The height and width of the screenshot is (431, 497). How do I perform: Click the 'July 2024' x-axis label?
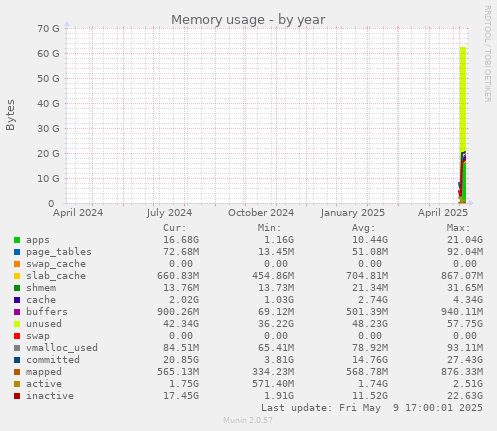[x=169, y=213]
